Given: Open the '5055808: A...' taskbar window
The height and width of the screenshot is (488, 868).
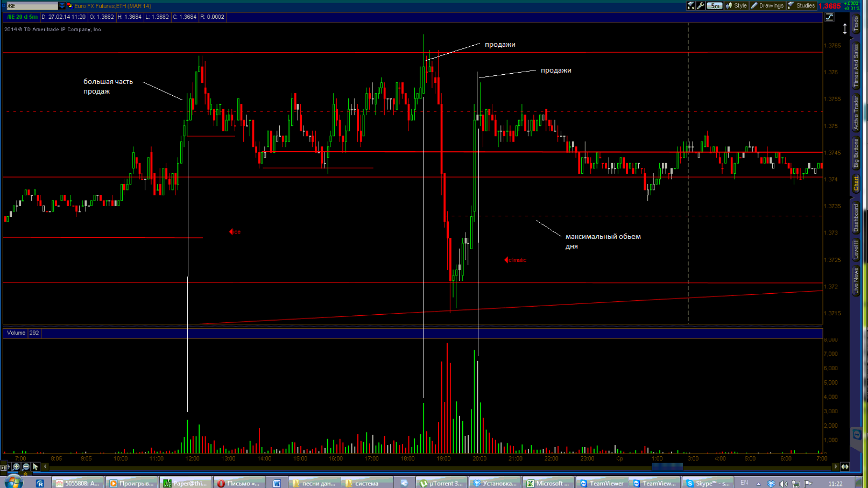Looking at the screenshot, I should coord(77,483).
